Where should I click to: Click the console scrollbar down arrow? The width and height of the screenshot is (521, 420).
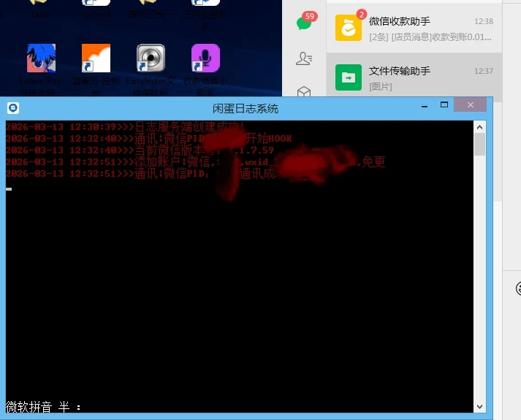click(479, 406)
